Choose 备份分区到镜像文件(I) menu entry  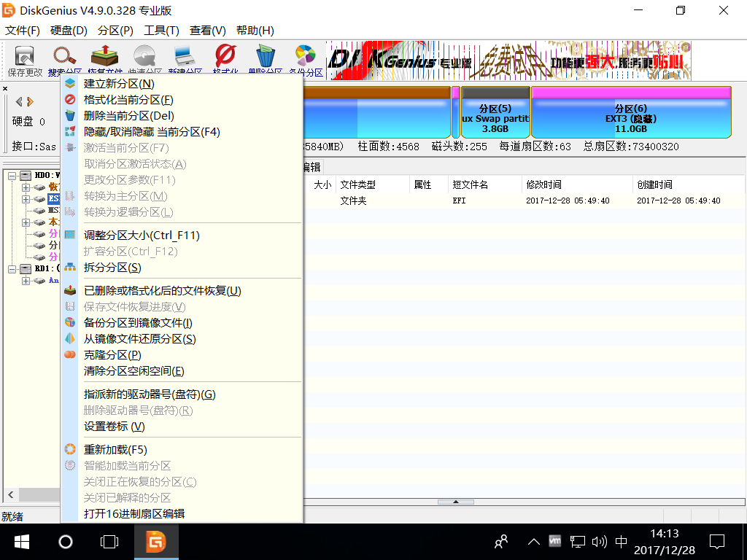pyautogui.click(x=182, y=323)
